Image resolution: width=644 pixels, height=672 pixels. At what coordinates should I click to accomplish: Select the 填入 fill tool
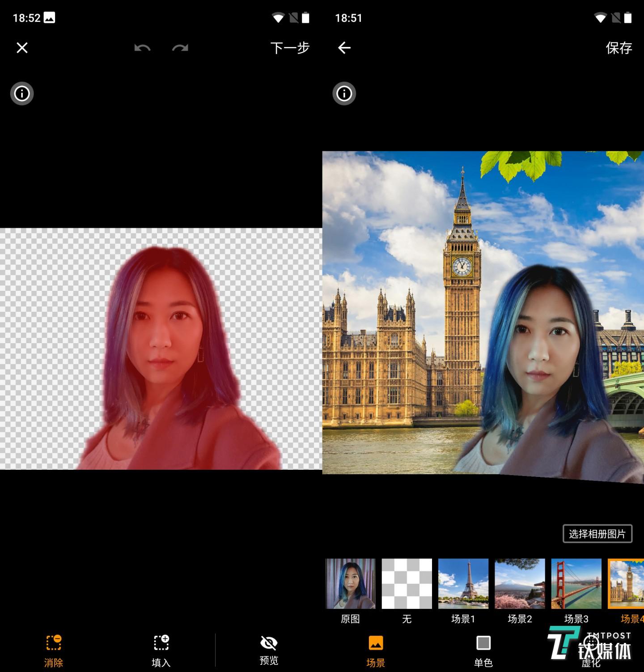161,650
